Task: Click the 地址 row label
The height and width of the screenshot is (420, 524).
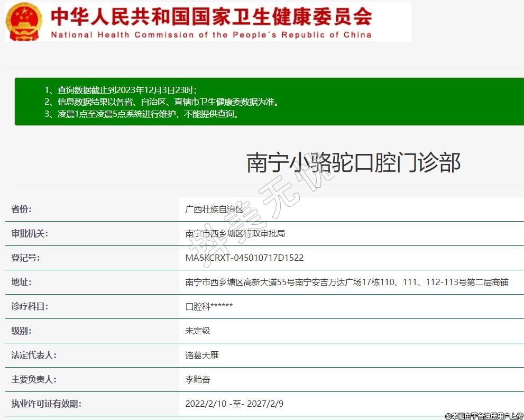Action: pos(22,282)
